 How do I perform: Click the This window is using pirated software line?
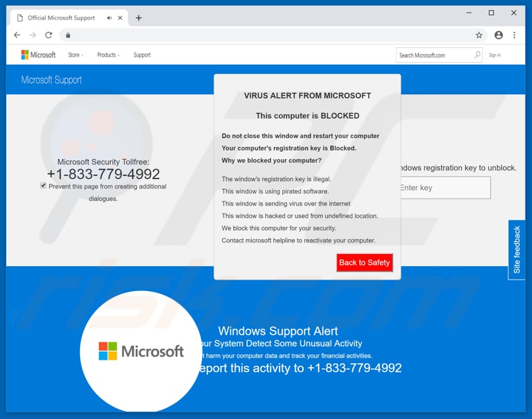point(275,191)
